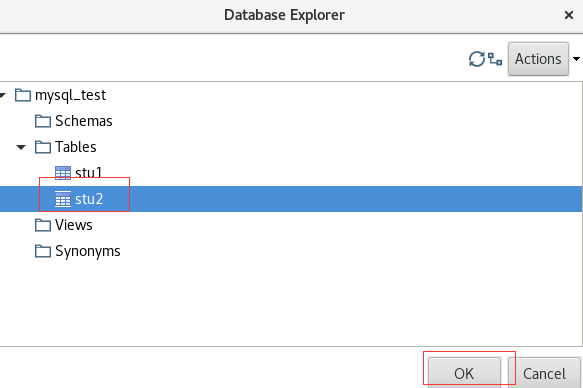Click the Actions button
Image resolution: width=583 pixels, height=388 pixels.
click(538, 59)
